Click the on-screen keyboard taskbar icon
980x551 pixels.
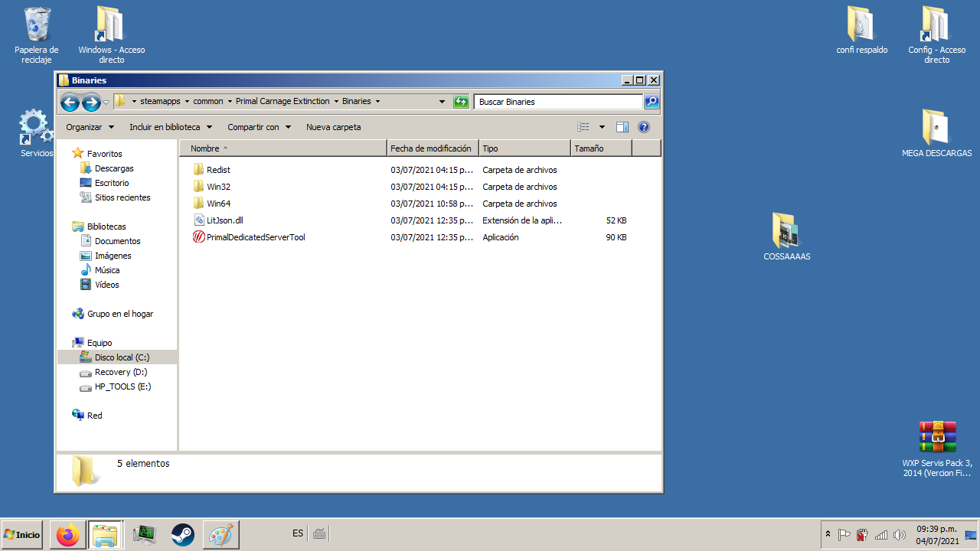319,533
